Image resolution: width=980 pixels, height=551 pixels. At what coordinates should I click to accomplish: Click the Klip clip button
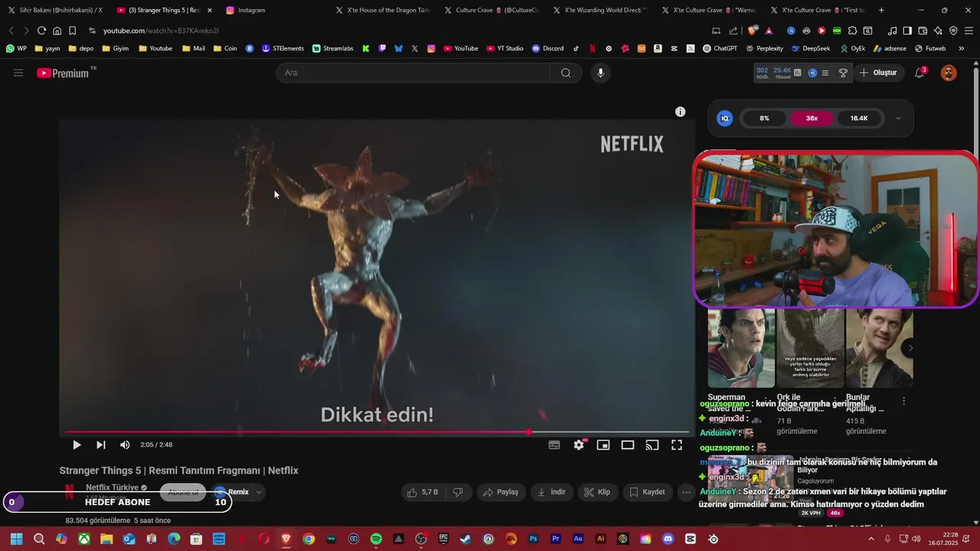point(597,492)
